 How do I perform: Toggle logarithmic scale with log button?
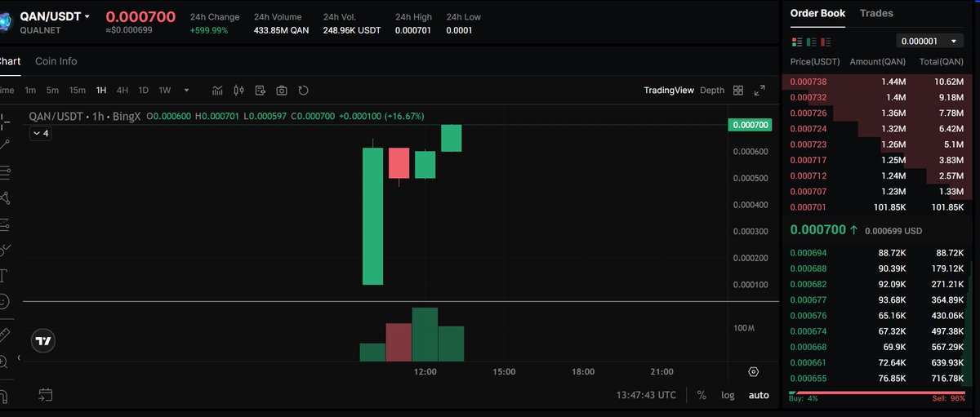728,395
